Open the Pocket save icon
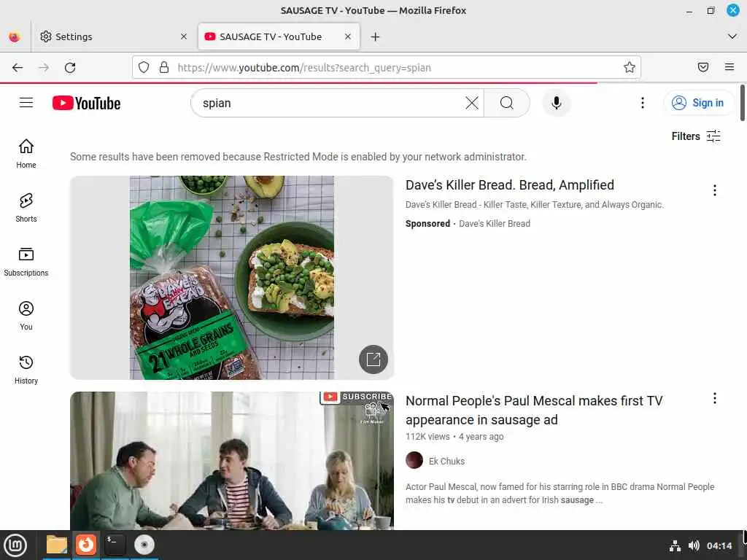The width and height of the screenshot is (747, 560). click(703, 68)
